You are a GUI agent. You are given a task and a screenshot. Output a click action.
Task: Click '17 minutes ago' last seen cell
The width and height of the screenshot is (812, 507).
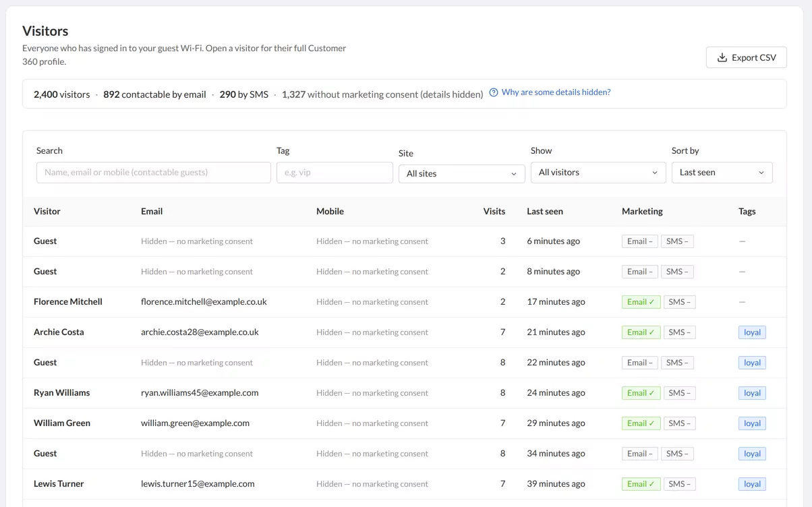coord(556,301)
